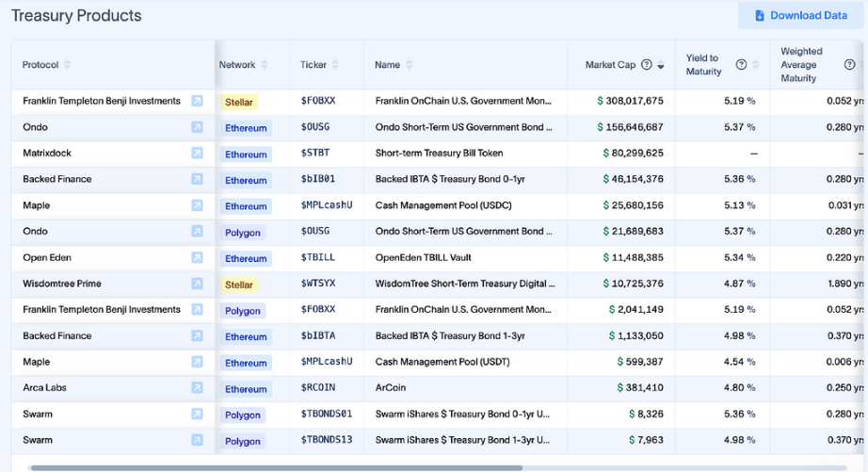Select market cap $11,488,385

pos(633,257)
